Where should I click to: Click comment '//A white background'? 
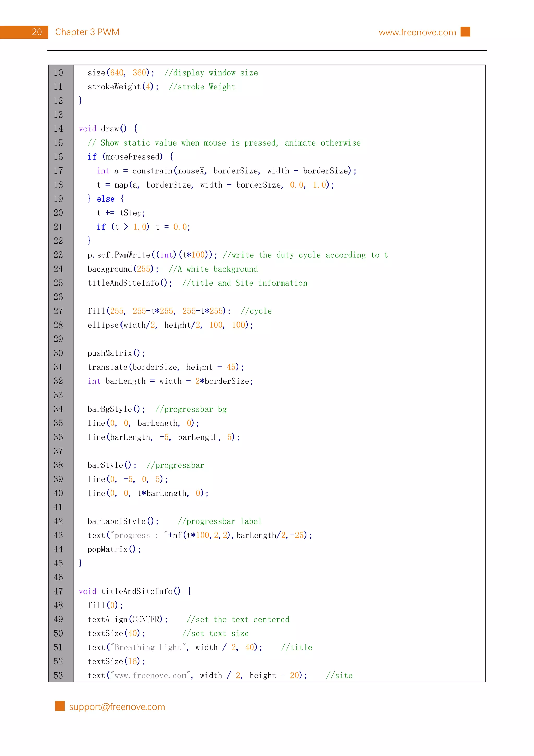click(x=213, y=269)
